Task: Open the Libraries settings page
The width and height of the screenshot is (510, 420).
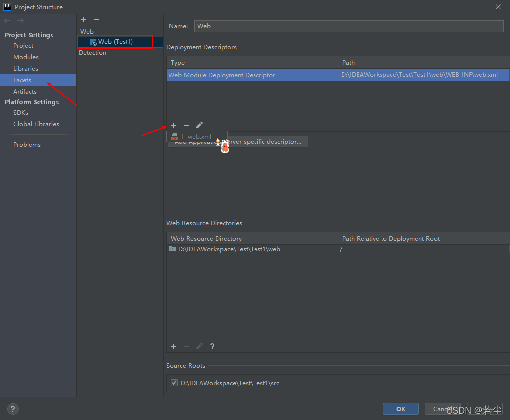Action: click(x=26, y=69)
